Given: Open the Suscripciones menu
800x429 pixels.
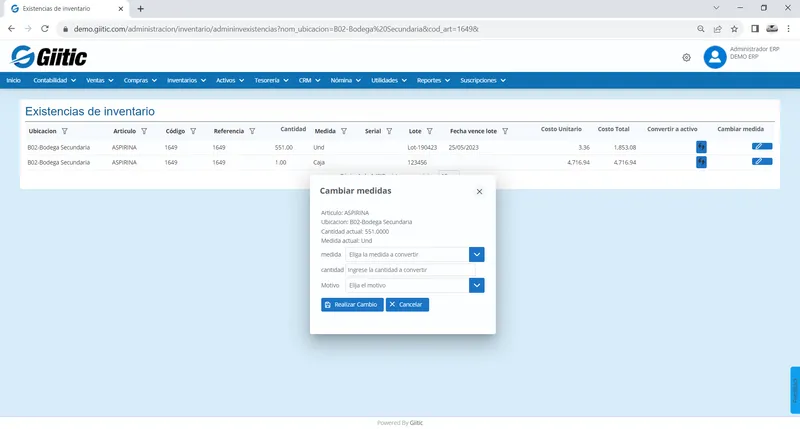Looking at the screenshot, I should (483, 81).
